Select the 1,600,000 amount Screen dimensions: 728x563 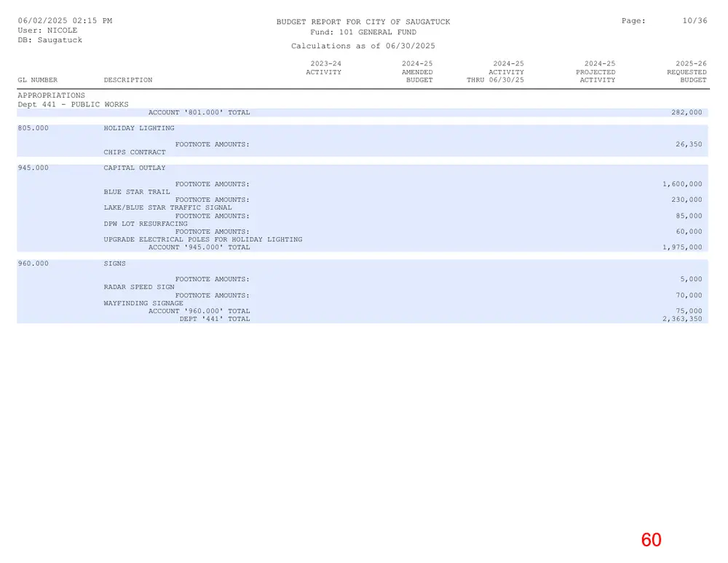click(x=682, y=184)
